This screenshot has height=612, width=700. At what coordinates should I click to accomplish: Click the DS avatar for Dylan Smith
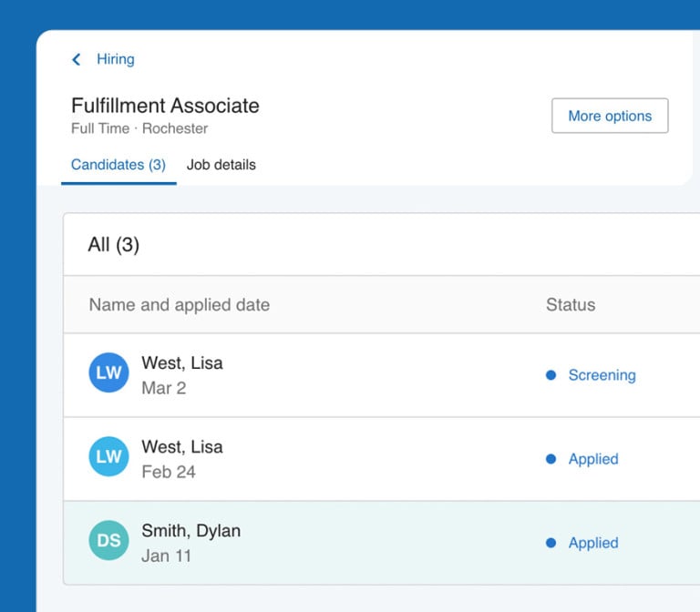(109, 540)
